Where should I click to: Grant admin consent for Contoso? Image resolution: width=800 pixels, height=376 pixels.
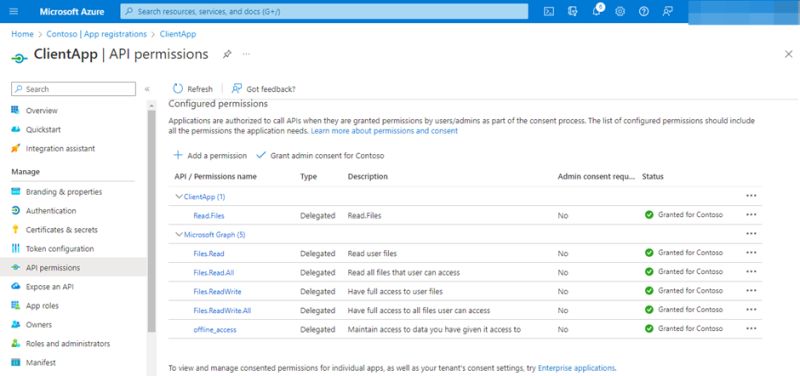tap(320, 155)
